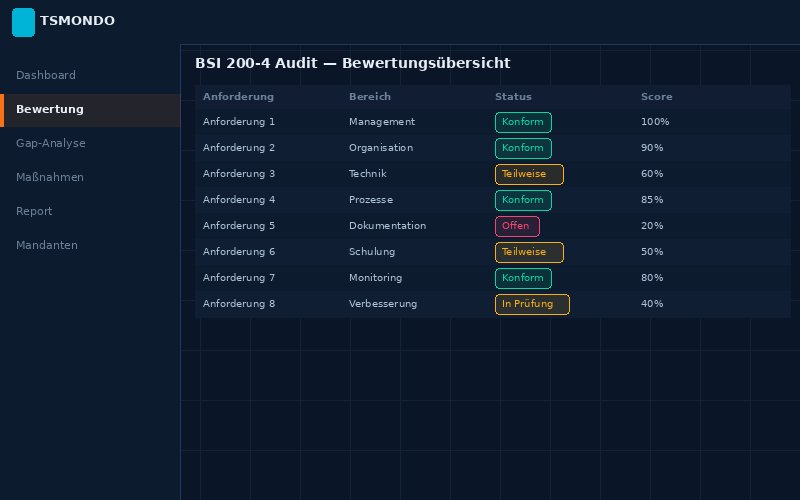Click Konform badge for Anforderung 1
800x500 pixels.
click(x=523, y=122)
